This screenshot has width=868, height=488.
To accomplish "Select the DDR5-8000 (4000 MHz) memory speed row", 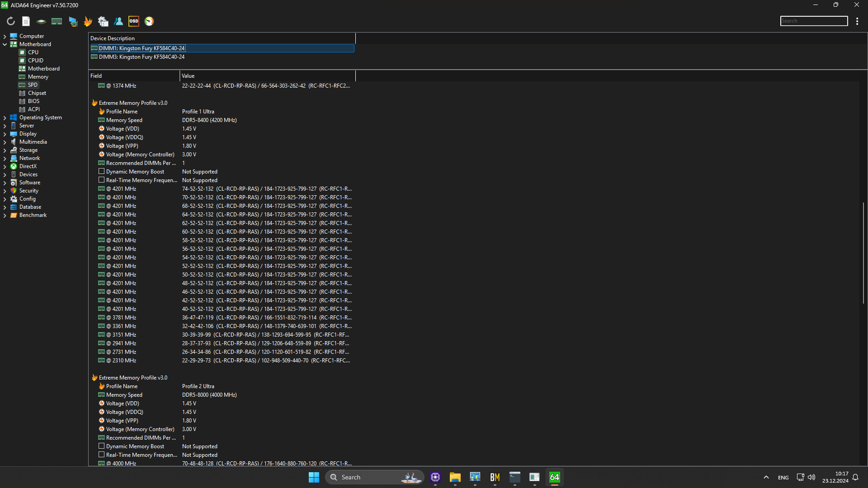I will click(222, 395).
